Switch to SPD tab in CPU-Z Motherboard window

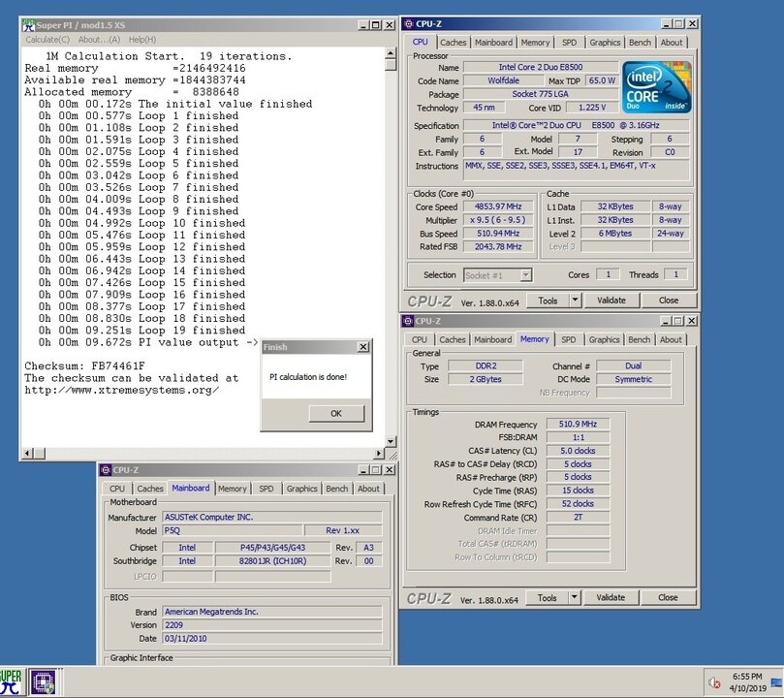coord(266,489)
